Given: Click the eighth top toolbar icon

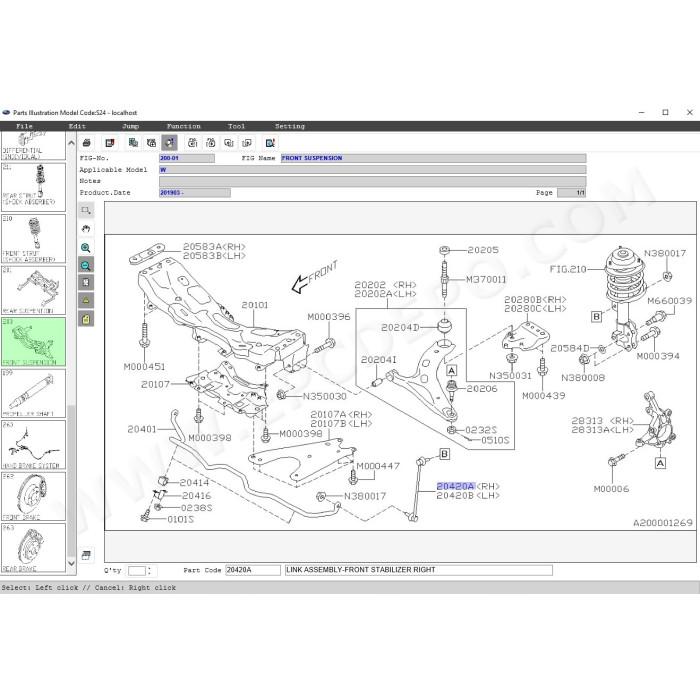Looking at the screenshot, I should tap(229, 143).
